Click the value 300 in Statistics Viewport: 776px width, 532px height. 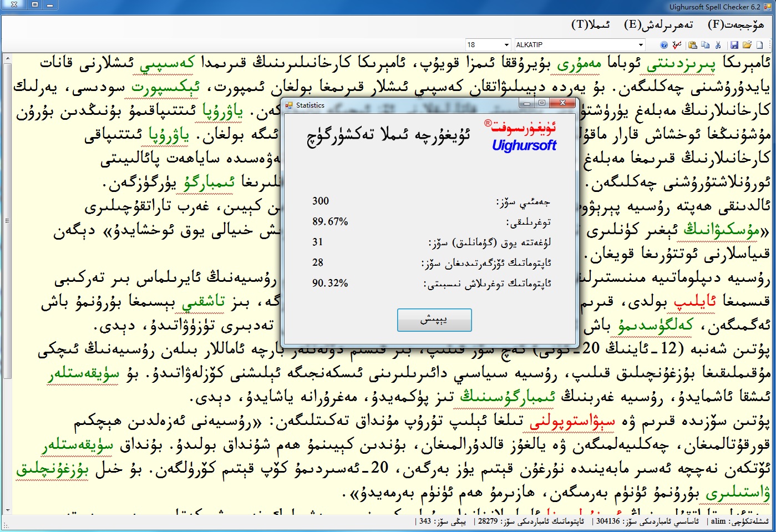point(321,201)
